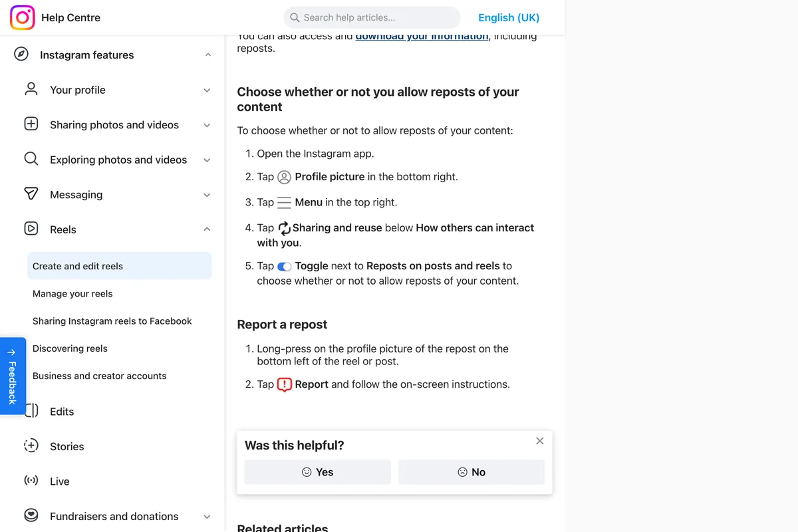Click the arrow icon on Feedback tab
This screenshot has height=532, width=798.
click(11, 352)
